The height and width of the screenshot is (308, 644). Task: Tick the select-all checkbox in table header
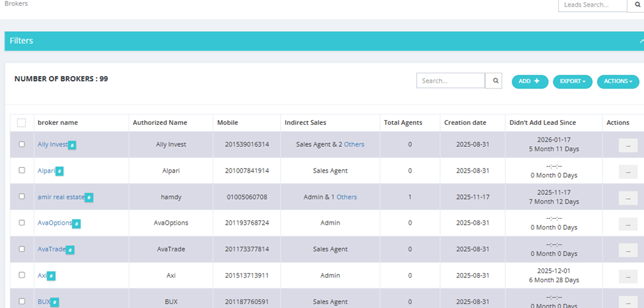pyautogui.click(x=21, y=122)
